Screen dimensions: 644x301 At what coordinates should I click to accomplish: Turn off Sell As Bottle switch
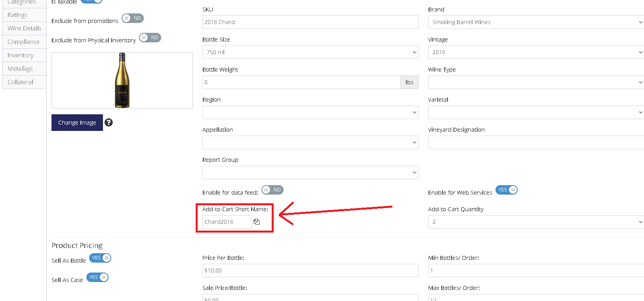[100, 258]
